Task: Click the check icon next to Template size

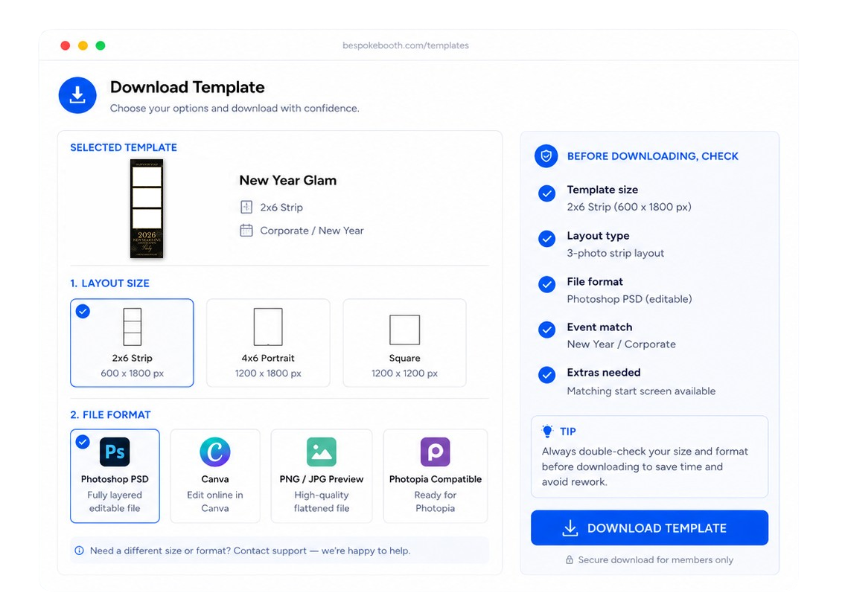Action: [546, 193]
